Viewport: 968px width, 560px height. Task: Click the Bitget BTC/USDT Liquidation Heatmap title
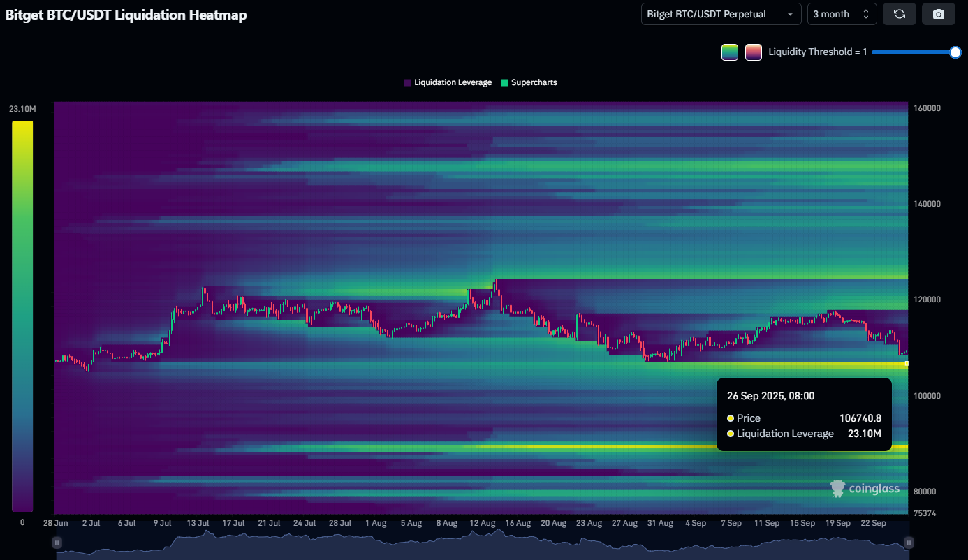tap(126, 15)
